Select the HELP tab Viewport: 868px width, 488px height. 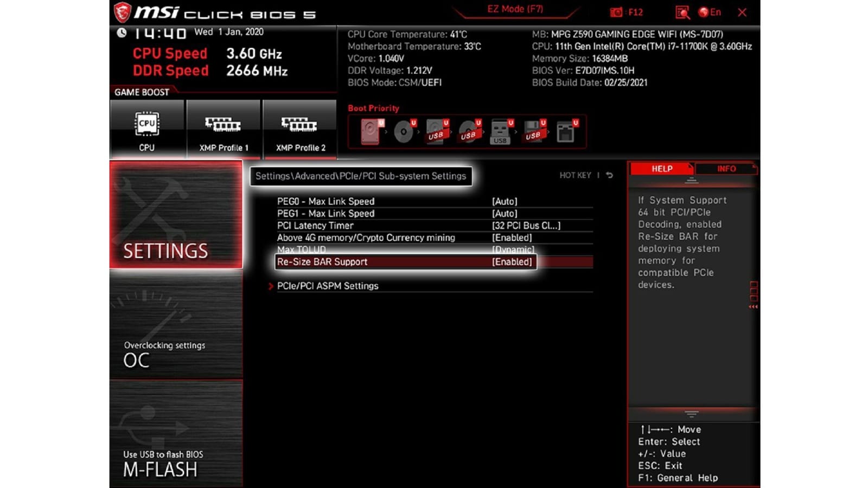tap(661, 169)
